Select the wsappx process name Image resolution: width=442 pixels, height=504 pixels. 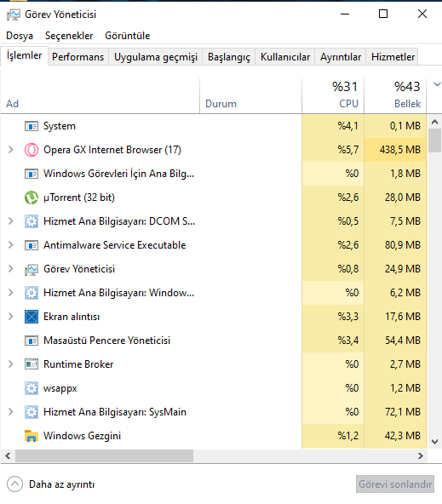(60, 388)
